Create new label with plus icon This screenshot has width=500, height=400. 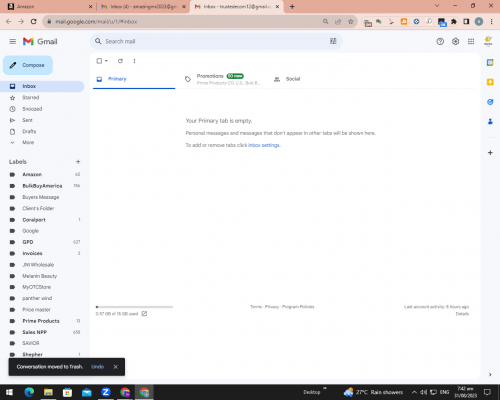coord(78,162)
